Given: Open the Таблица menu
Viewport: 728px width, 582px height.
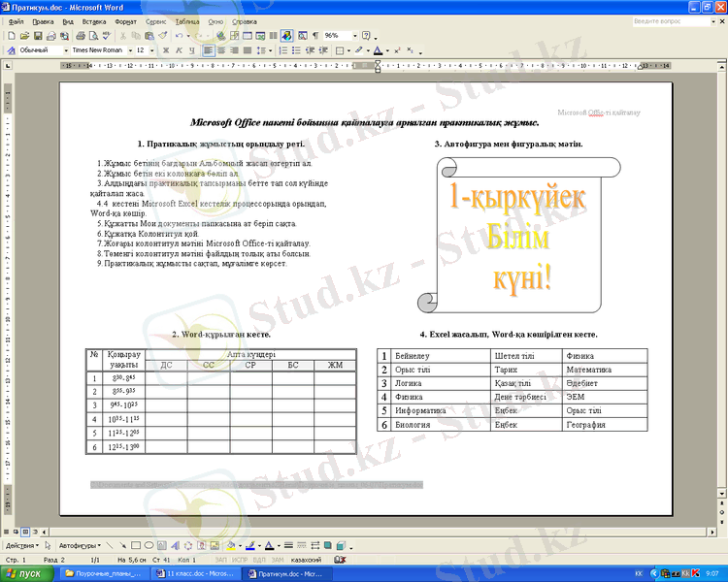Looking at the screenshot, I should click(187, 20).
